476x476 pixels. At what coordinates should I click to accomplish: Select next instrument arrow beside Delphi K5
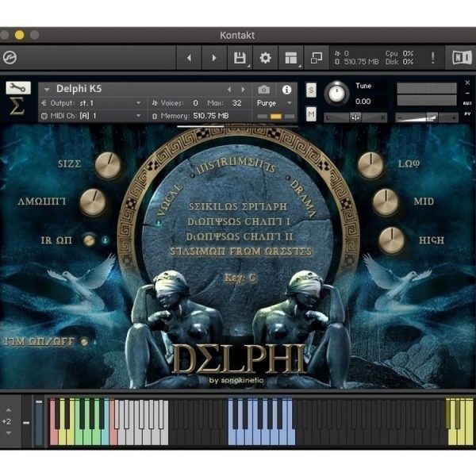coord(244,89)
